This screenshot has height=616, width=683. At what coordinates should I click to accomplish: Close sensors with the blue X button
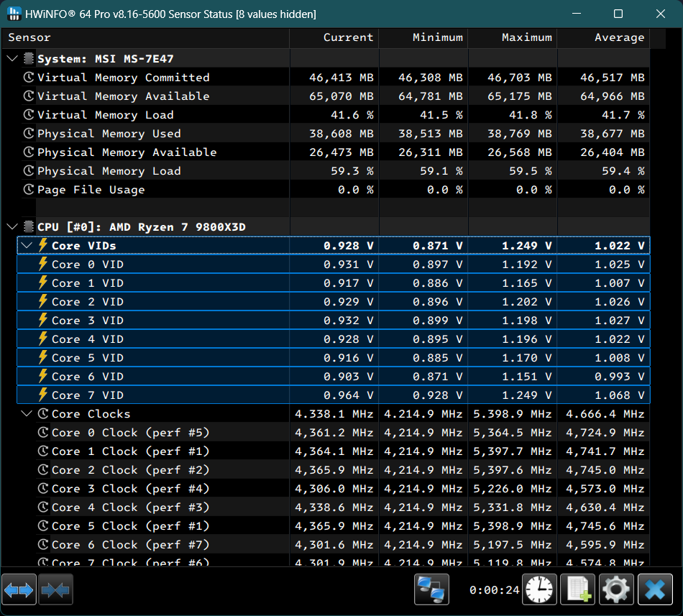[655, 590]
